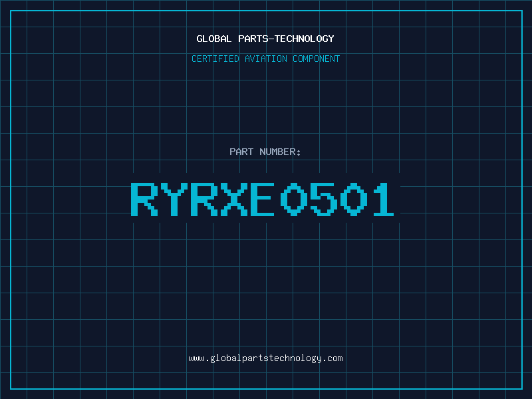This screenshot has width=532, height=399.
Task: Select the word NUMBER: in the label
Action: pyautogui.click(x=280, y=152)
